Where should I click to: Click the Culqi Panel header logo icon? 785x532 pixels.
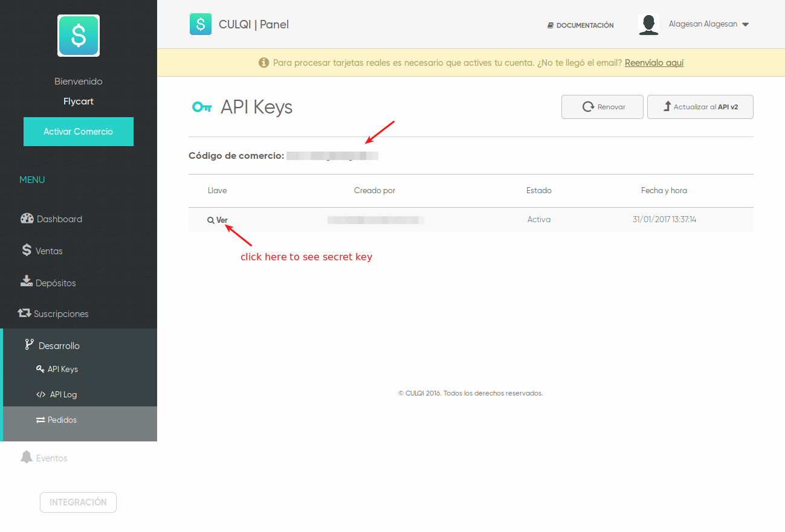click(x=201, y=24)
